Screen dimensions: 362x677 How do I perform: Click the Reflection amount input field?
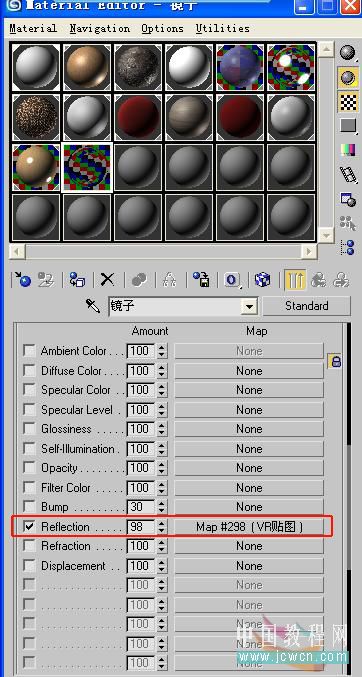click(x=141, y=527)
